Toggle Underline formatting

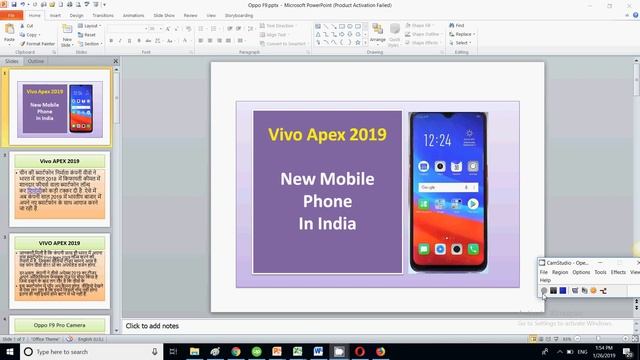click(x=129, y=40)
